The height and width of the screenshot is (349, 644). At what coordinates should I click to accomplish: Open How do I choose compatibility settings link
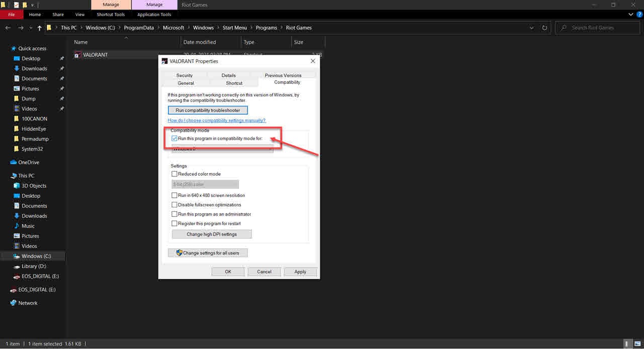point(217,121)
